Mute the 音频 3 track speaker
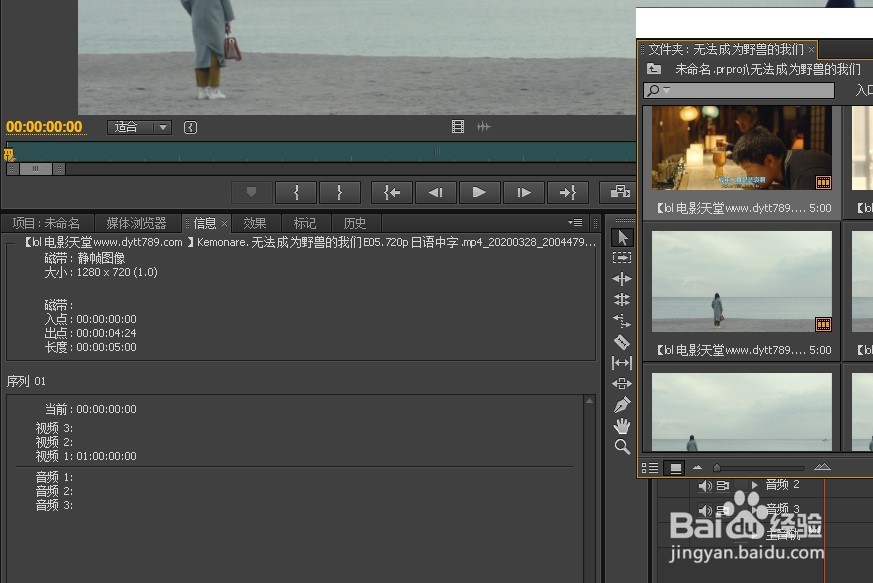This screenshot has width=873, height=583. tap(705, 510)
